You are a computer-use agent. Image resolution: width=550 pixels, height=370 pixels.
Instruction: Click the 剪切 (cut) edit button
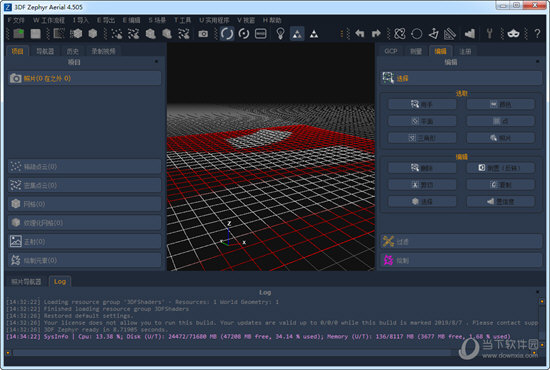point(422,184)
